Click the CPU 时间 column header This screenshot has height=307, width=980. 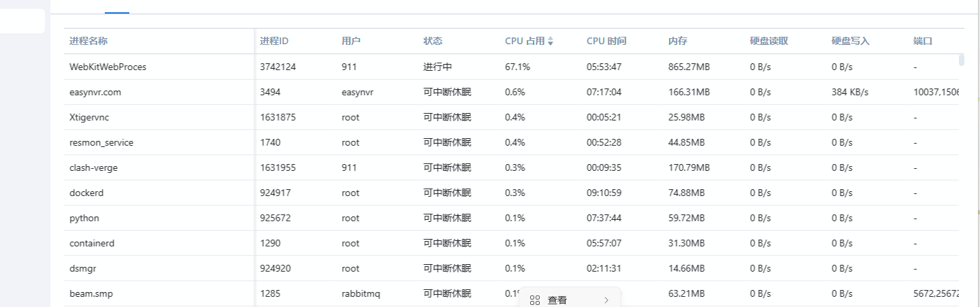(606, 41)
